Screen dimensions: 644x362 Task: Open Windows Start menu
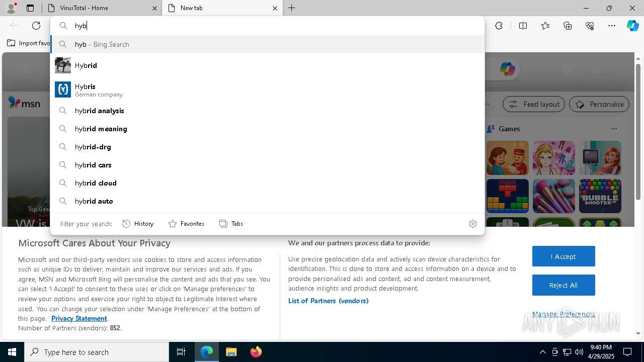(12, 352)
